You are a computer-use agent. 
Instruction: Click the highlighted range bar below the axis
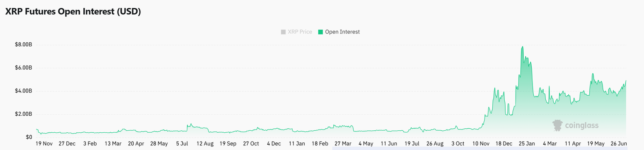[480, 148]
